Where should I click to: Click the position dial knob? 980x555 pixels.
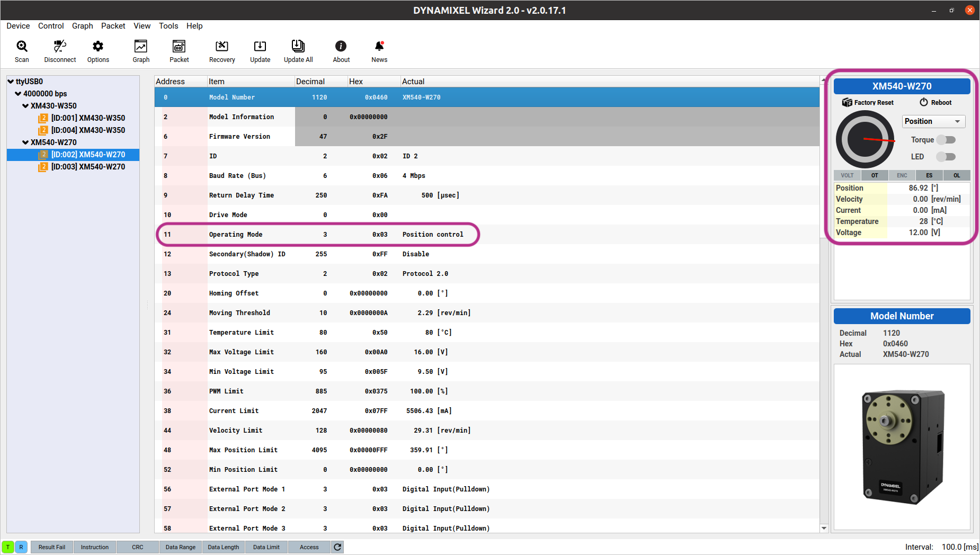[865, 140]
